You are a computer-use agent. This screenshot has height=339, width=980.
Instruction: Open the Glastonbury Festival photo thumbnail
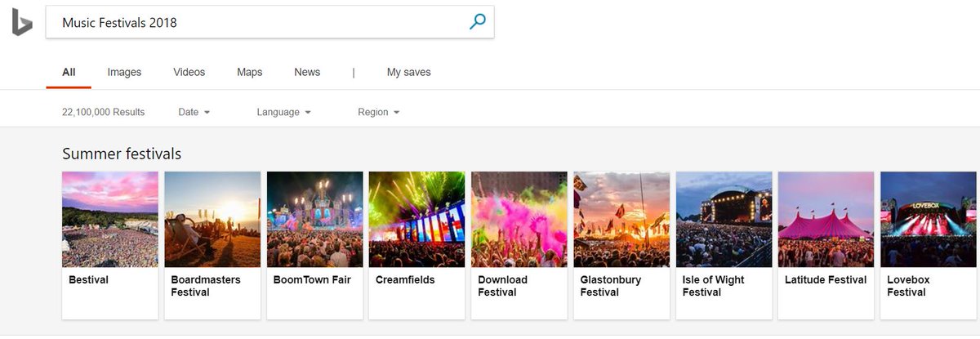click(x=621, y=219)
